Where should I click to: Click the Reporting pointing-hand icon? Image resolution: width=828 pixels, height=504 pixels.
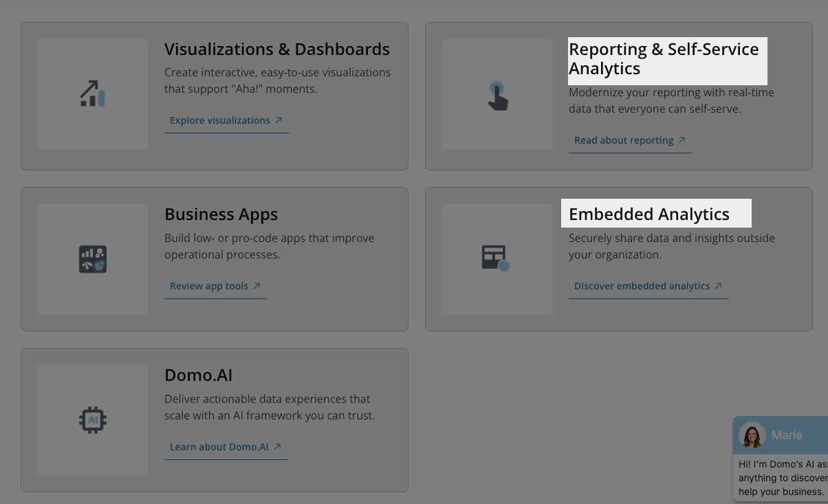tap(497, 96)
